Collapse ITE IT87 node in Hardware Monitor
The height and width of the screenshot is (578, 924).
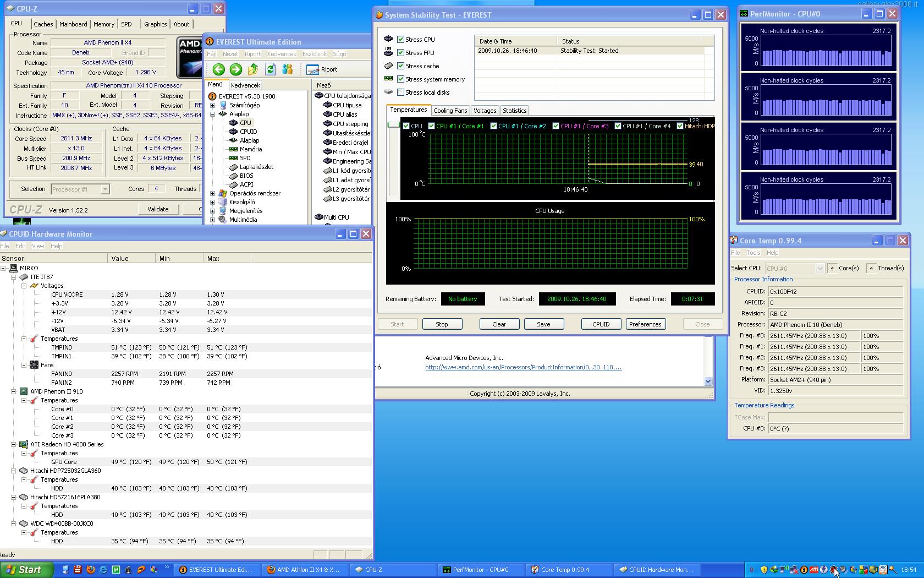click(14, 277)
